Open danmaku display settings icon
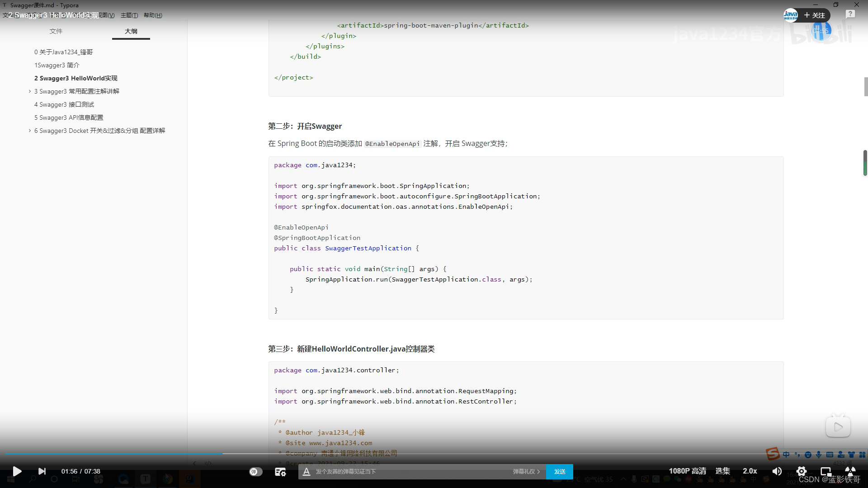Image resolution: width=868 pixels, height=488 pixels. point(280,471)
